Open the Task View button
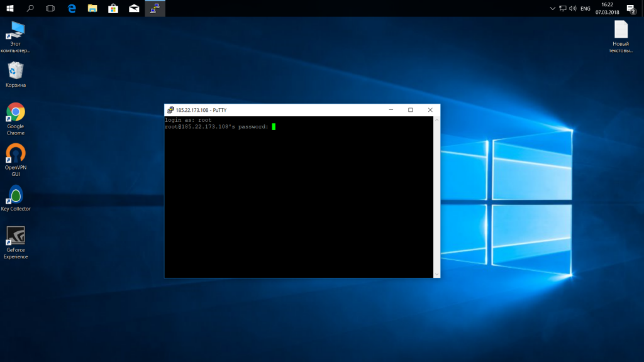The image size is (644, 362). pyautogui.click(x=51, y=8)
